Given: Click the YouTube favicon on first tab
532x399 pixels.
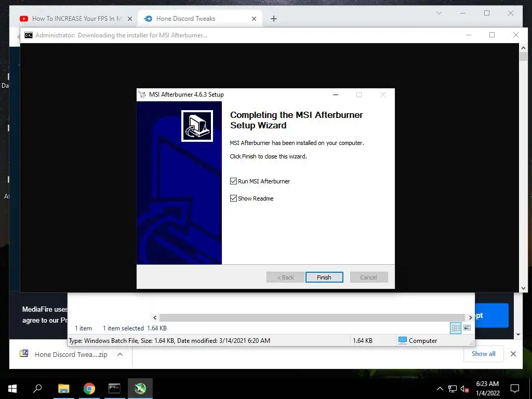Looking at the screenshot, I should [24, 19].
